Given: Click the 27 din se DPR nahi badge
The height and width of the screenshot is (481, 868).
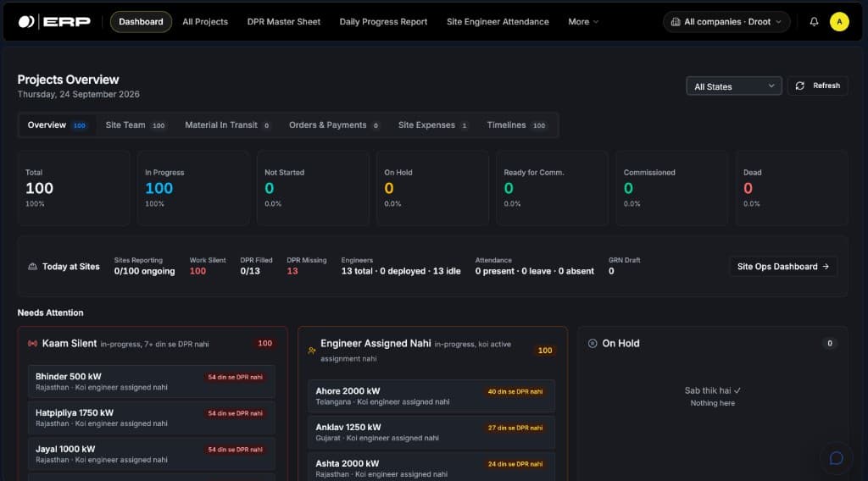Looking at the screenshot, I should tap(515, 428).
